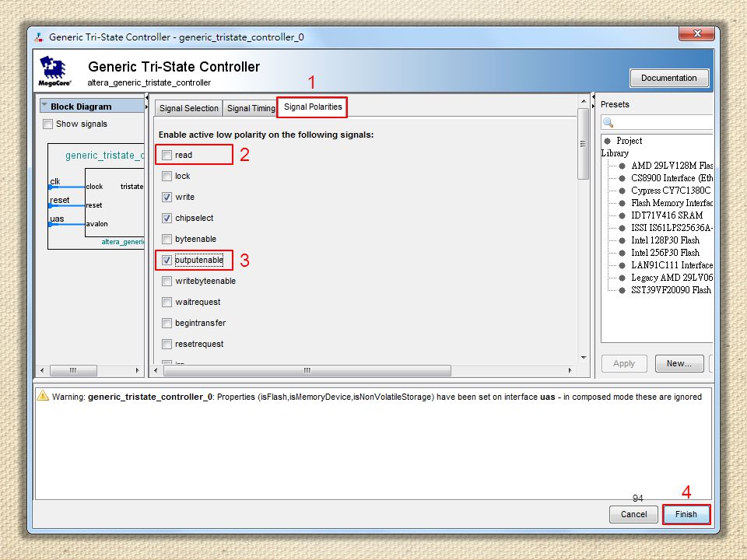Click the New... preset button
Image resolution: width=747 pixels, height=560 pixels.
coord(679,363)
